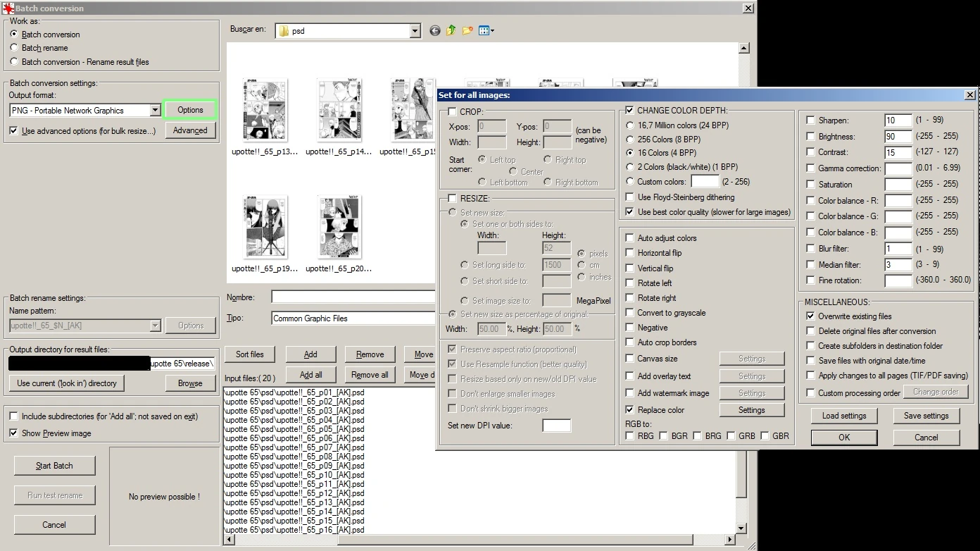Click the Set new DPI value field
This screenshot has height=551, width=980.
coord(557,426)
